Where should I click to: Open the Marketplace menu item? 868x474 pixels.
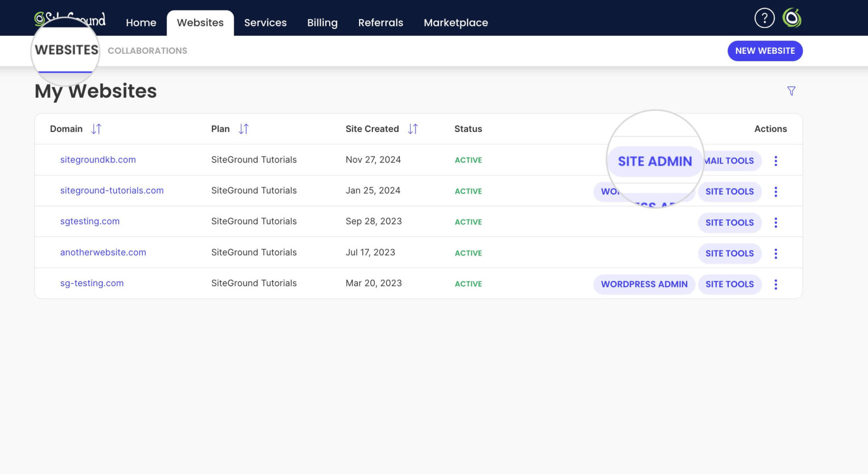tap(456, 23)
